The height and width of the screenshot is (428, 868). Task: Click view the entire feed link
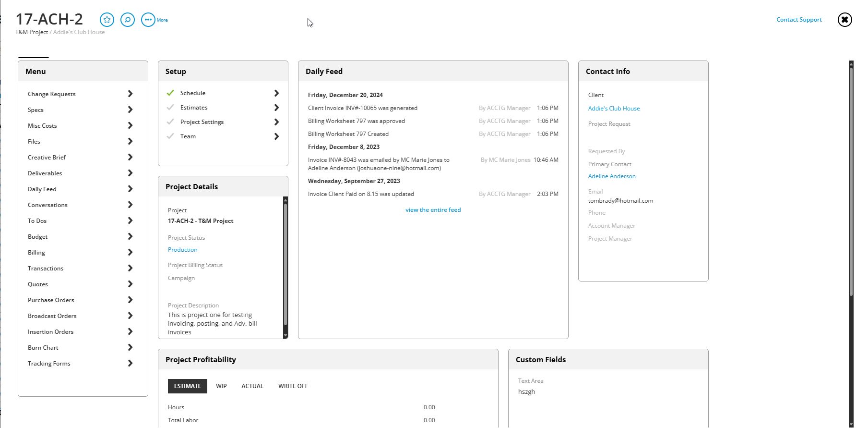[x=433, y=210]
